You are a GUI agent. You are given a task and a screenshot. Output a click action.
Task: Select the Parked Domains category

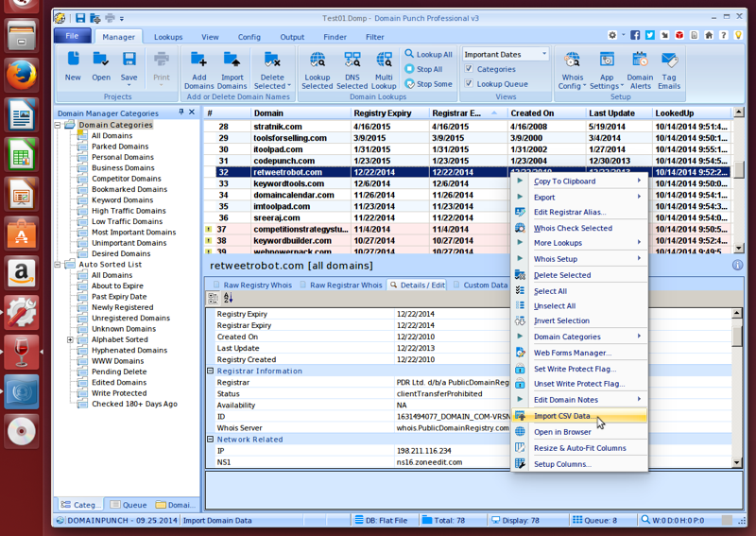tap(120, 147)
